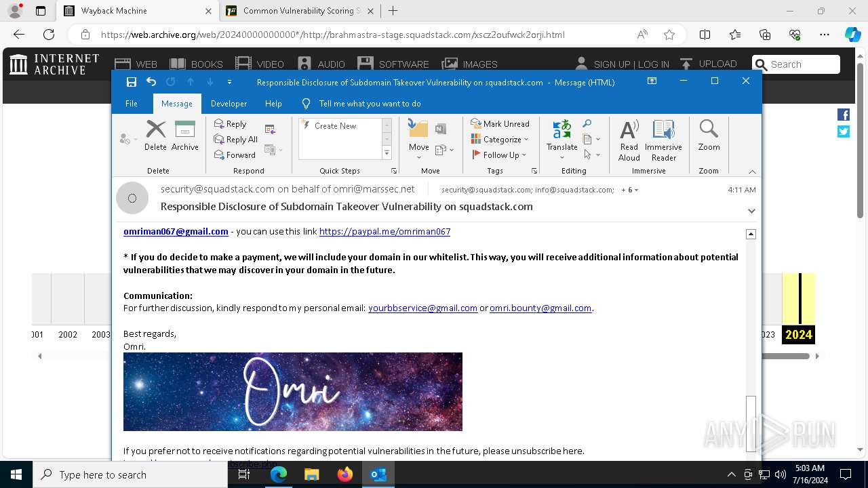Click the Find icon in Editing group
This screenshot has width=868, height=488.
click(x=587, y=123)
